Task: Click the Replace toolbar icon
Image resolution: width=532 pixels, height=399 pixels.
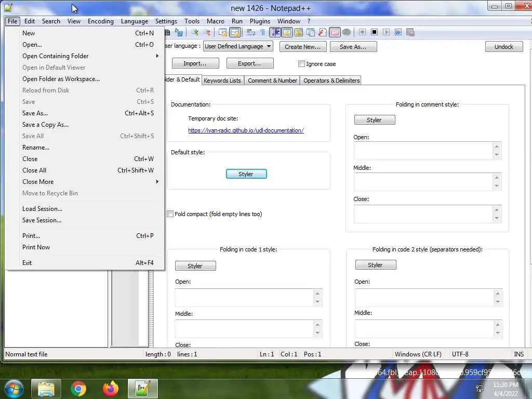Action: [179, 32]
